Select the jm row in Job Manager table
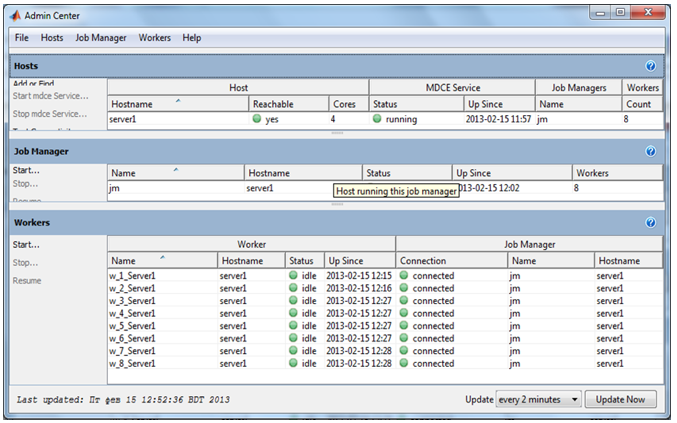Screen dimensions: 677x423 [x=385, y=188]
